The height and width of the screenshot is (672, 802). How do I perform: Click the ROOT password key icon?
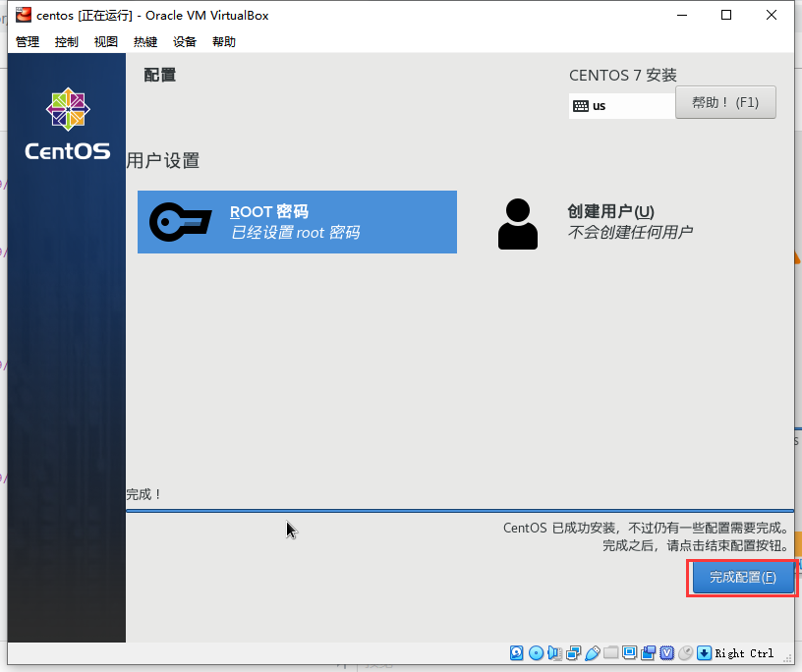[x=180, y=222]
